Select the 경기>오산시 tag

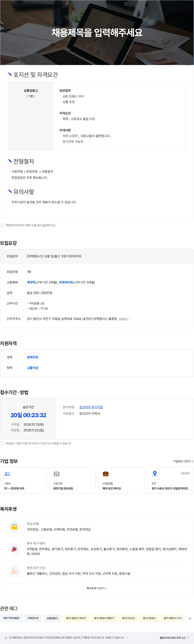pyautogui.click(x=128, y=618)
